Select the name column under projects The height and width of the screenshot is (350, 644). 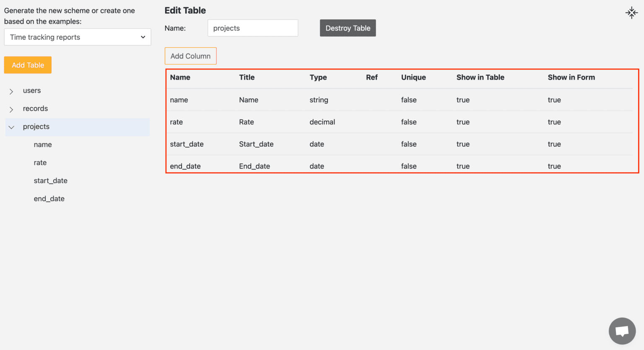click(x=43, y=144)
